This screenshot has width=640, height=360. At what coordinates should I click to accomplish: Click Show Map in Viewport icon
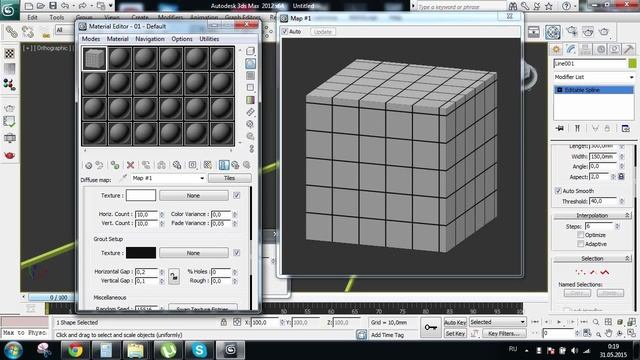pyautogui.click(x=208, y=165)
